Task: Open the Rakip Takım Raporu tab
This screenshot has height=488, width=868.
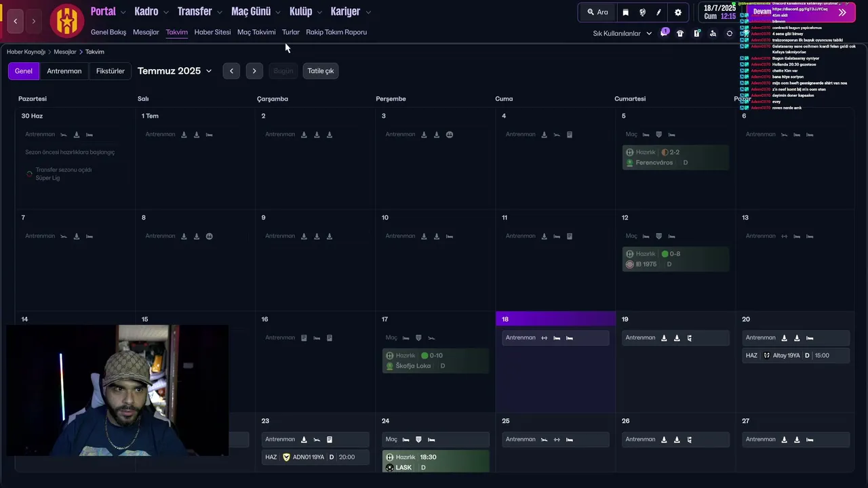Action: coord(336,32)
